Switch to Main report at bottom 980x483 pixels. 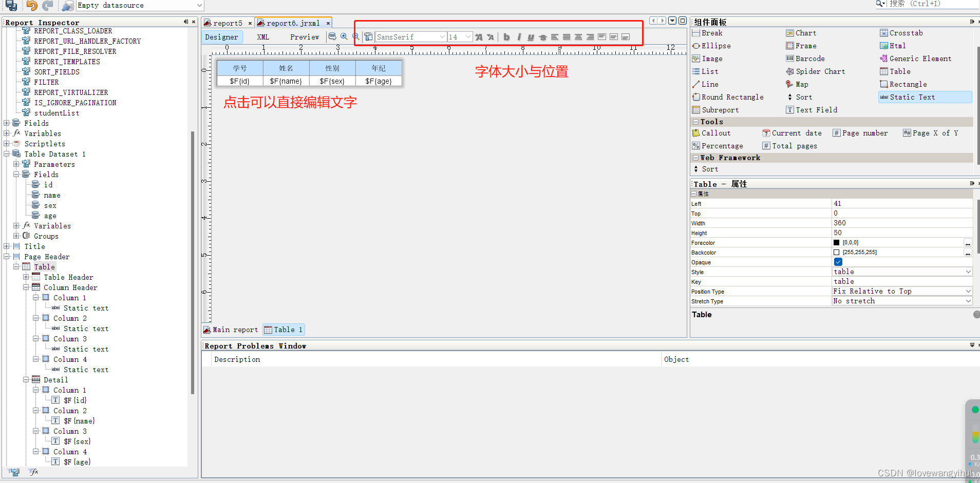pyautogui.click(x=231, y=330)
